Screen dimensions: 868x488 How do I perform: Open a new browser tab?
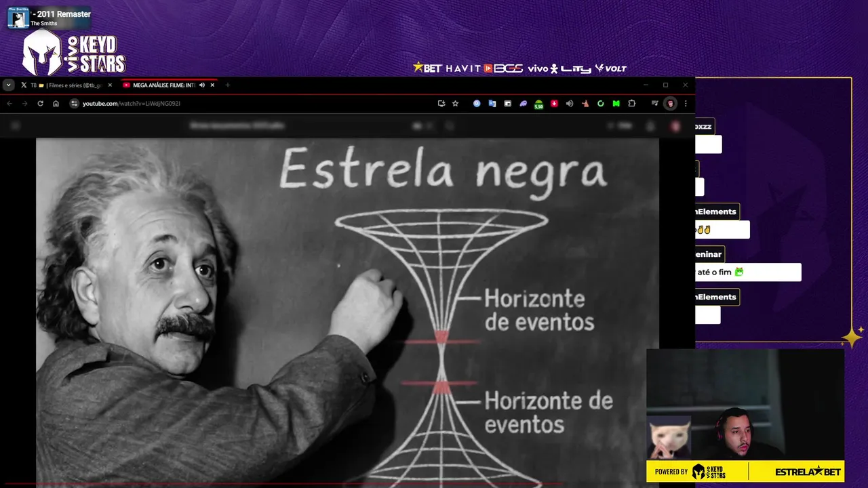[x=228, y=85]
